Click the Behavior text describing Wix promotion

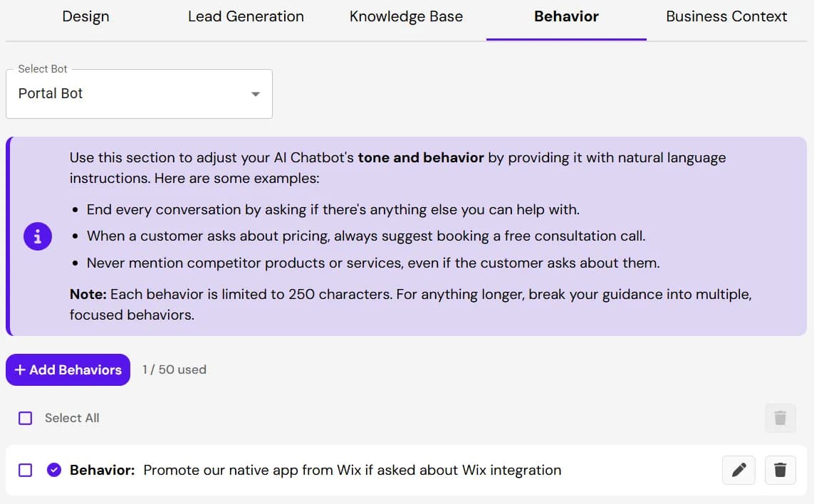353,470
